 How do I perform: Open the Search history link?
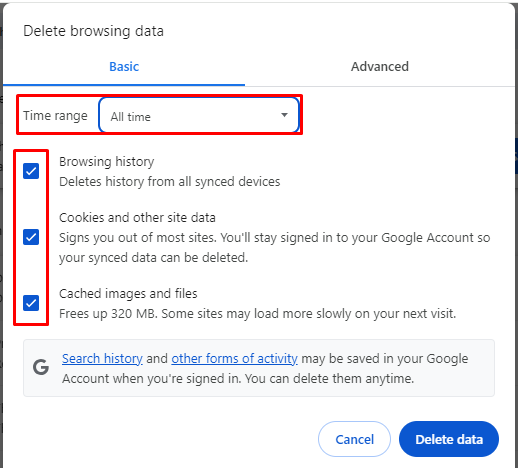click(102, 359)
